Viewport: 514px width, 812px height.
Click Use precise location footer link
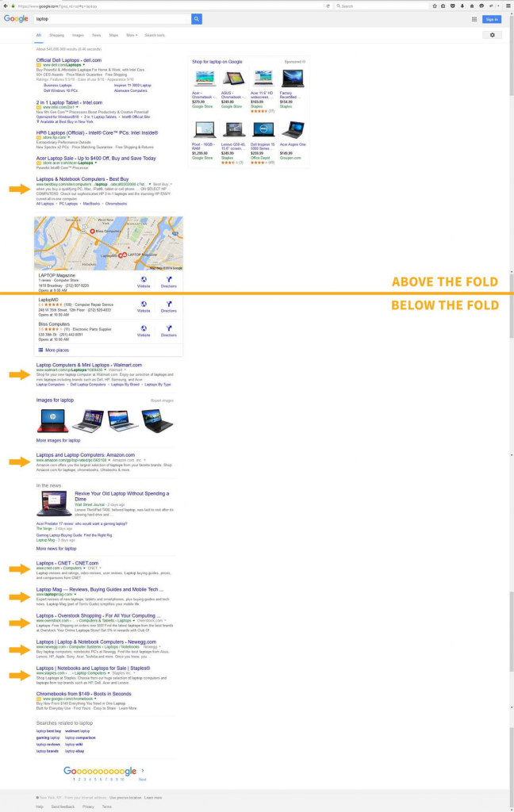click(x=125, y=798)
